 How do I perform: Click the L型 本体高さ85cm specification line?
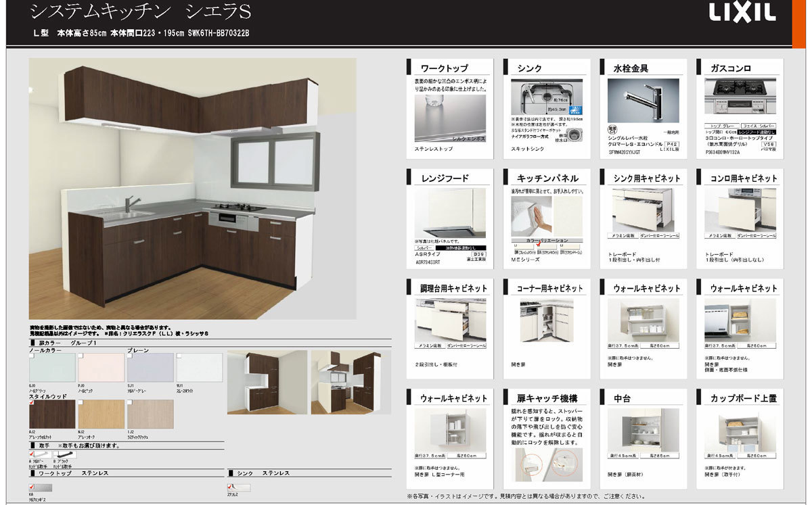tap(143, 32)
